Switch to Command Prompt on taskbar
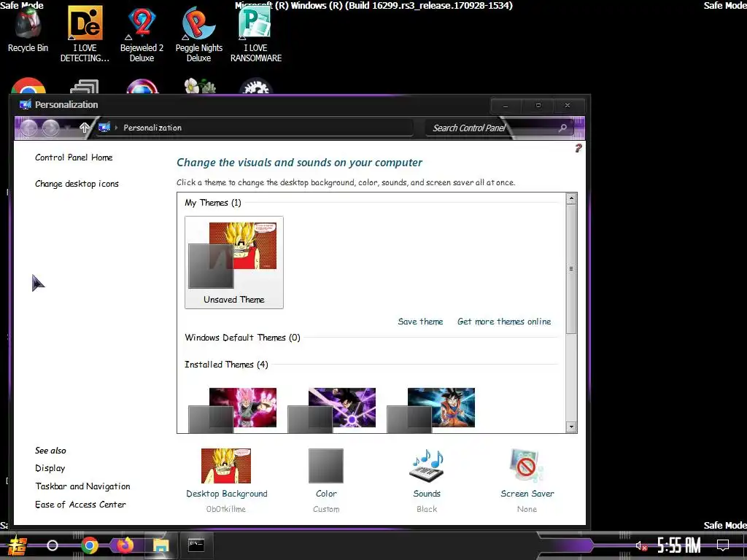Image resolution: width=747 pixels, height=560 pixels. [x=196, y=545]
